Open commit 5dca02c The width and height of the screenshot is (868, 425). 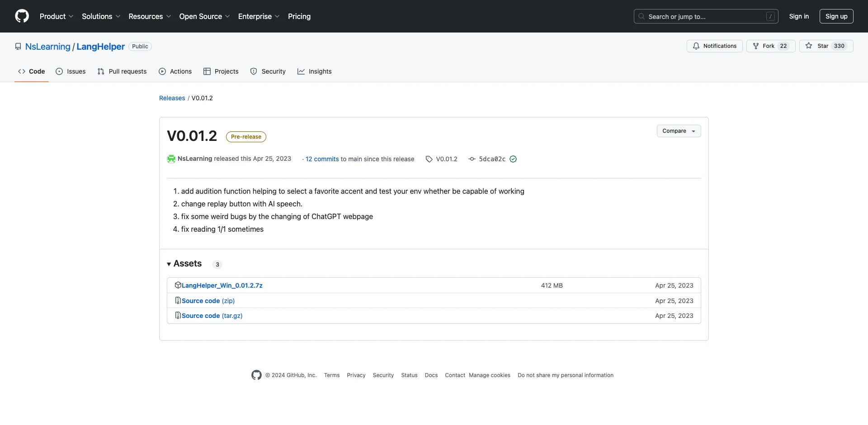coord(492,159)
